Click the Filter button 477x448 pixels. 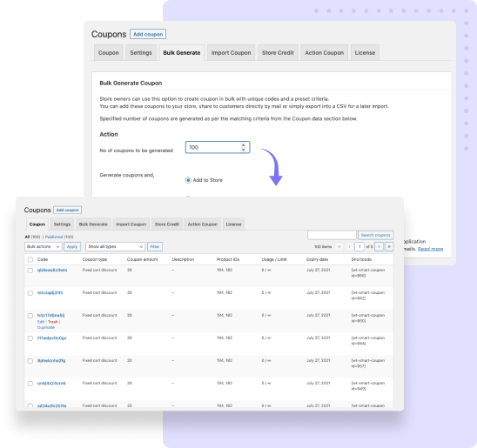pyautogui.click(x=155, y=246)
